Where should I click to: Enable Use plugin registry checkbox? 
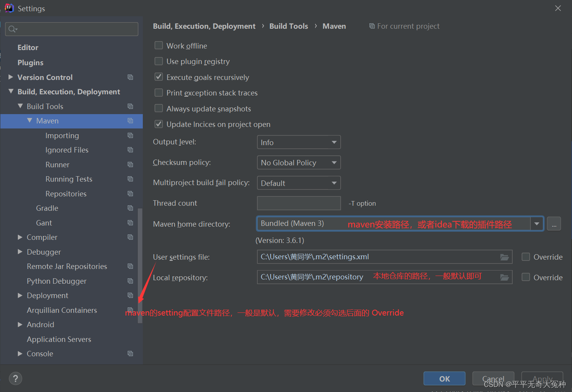(159, 61)
